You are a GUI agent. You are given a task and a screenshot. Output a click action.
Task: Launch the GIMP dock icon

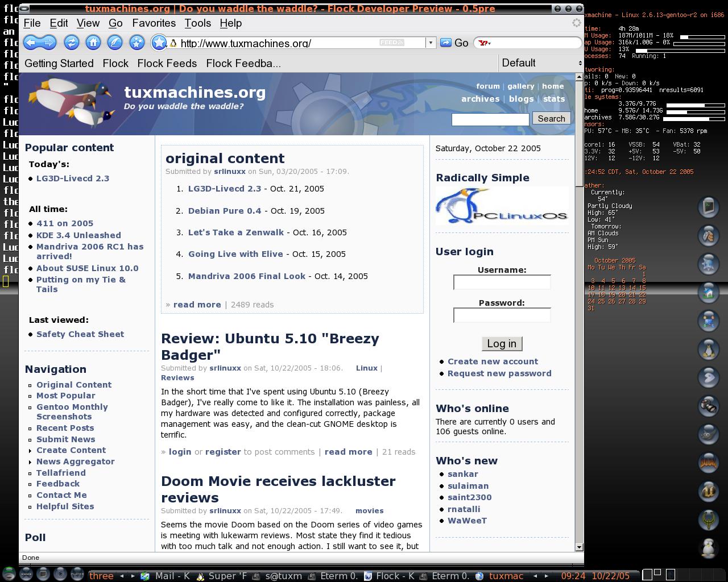coord(709,434)
